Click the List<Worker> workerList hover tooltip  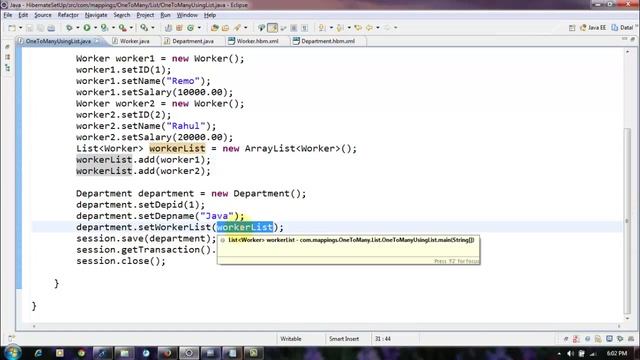pyautogui.click(x=349, y=250)
